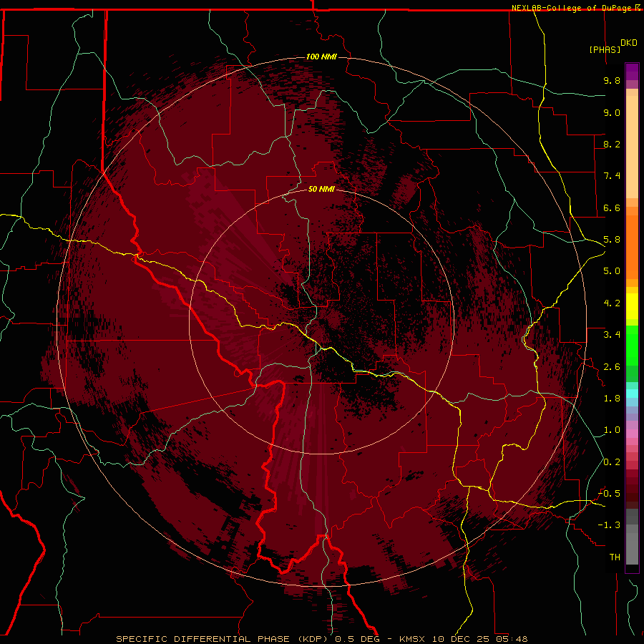Click the 9.8 scale value
This screenshot has height=644, width=644.
pyautogui.click(x=612, y=80)
